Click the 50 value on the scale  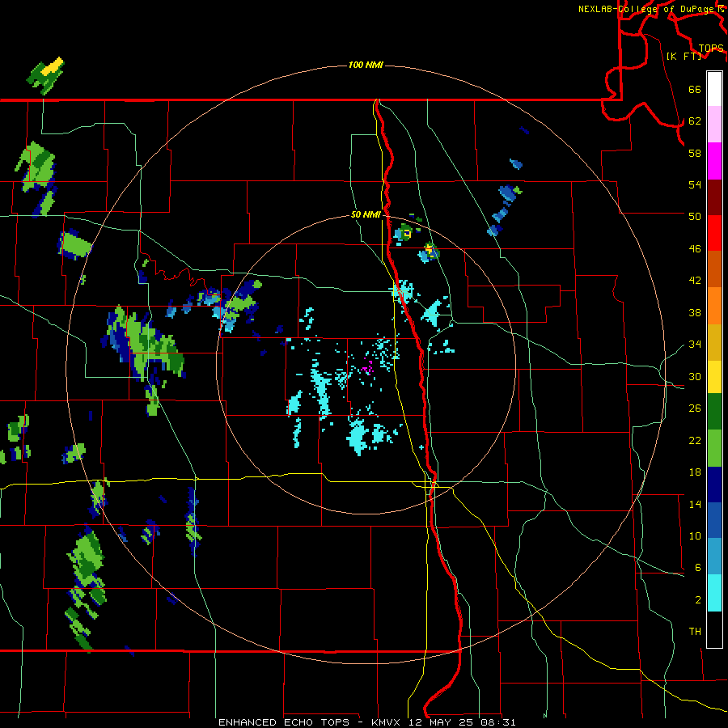click(x=695, y=217)
